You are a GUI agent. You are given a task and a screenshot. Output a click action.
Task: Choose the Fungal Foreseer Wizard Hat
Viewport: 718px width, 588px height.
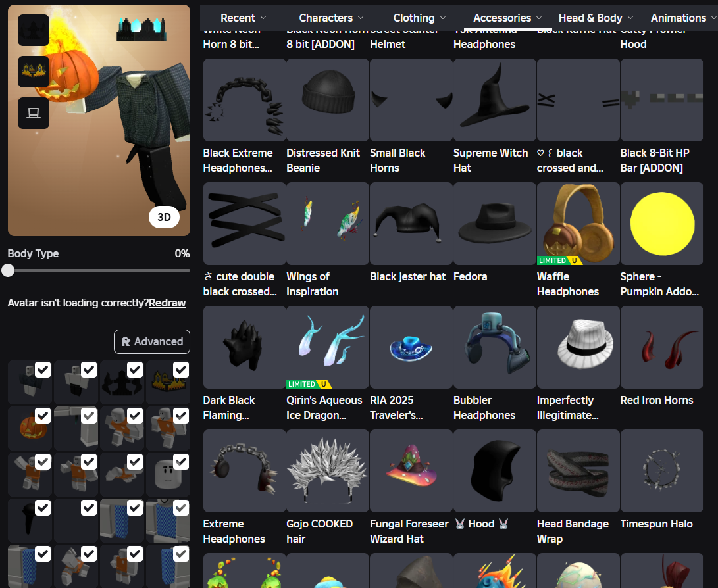pyautogui.click(x=411, y=471)
